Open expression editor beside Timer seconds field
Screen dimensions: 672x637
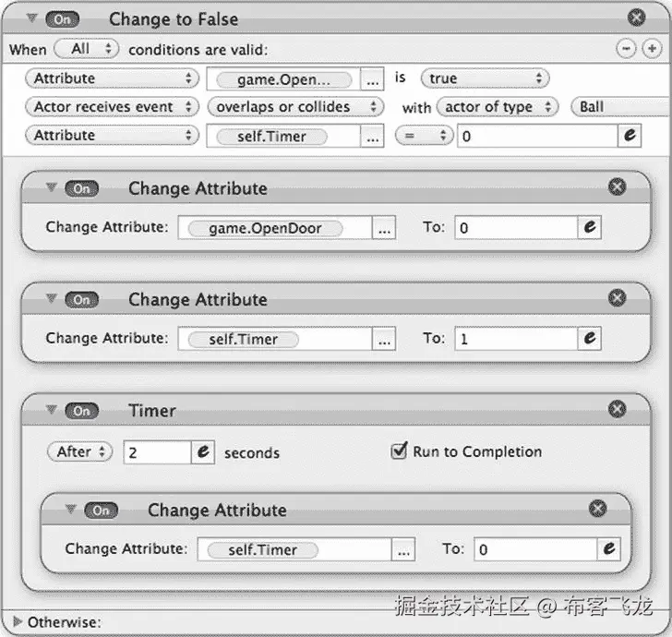203,452
